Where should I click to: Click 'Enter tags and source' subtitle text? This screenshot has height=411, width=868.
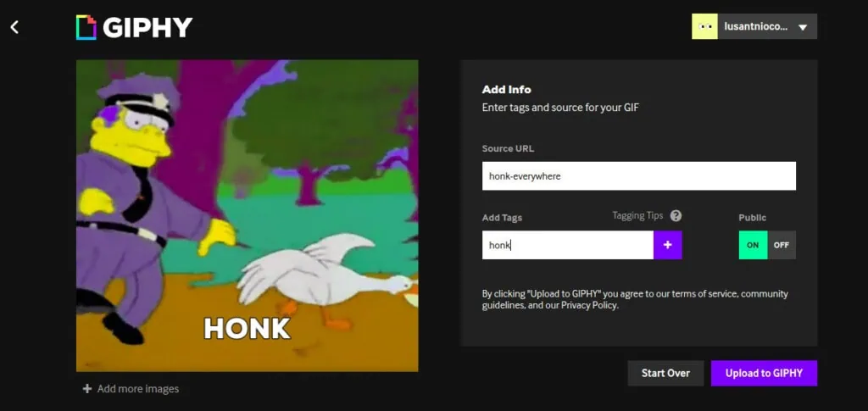click(560, 108)
